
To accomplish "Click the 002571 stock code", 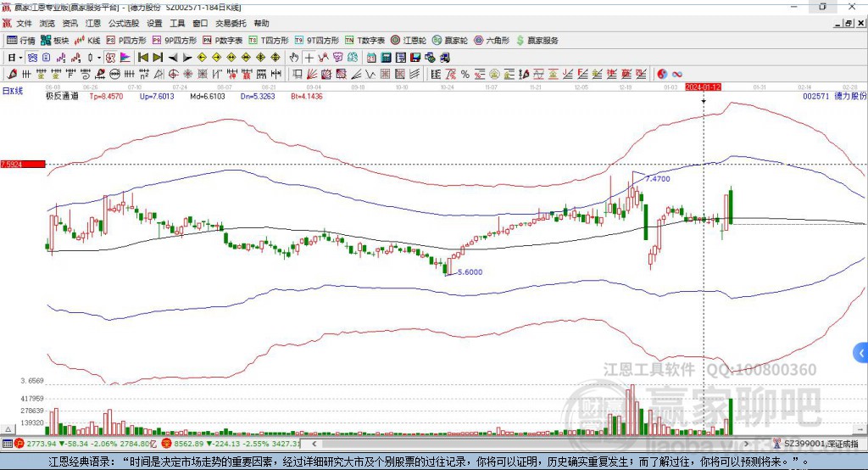I will pyautogui.click(x=816, y=96).
